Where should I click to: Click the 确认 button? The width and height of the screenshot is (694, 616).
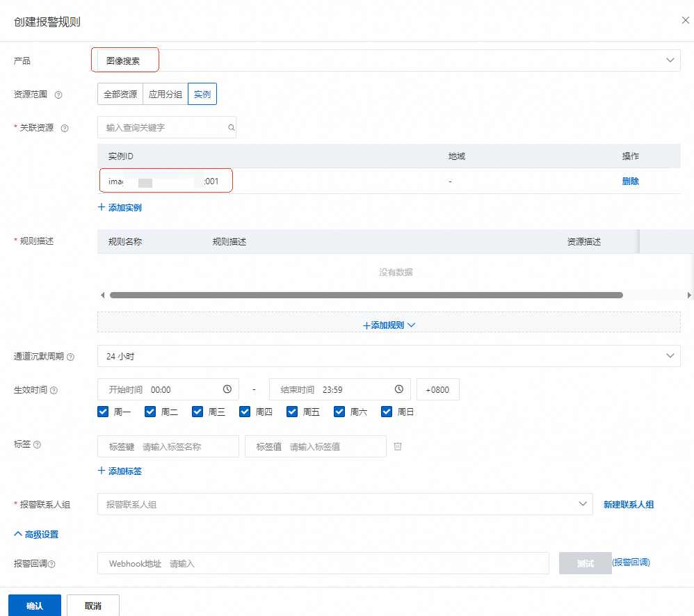[35, 606]
